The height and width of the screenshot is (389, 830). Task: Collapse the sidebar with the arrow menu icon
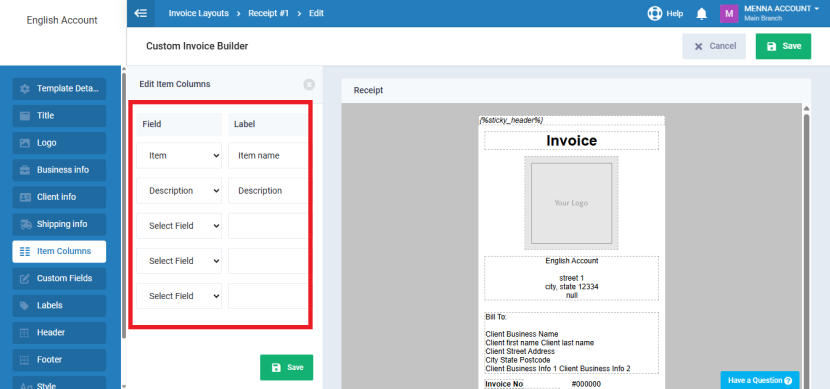141,13
